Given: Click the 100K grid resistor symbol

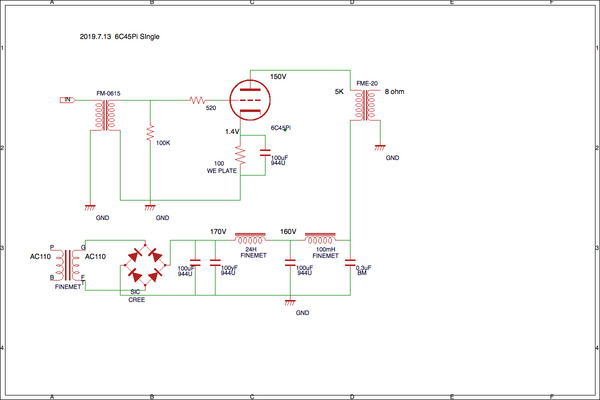Looking at the screenshot, I should coord(150,133).
